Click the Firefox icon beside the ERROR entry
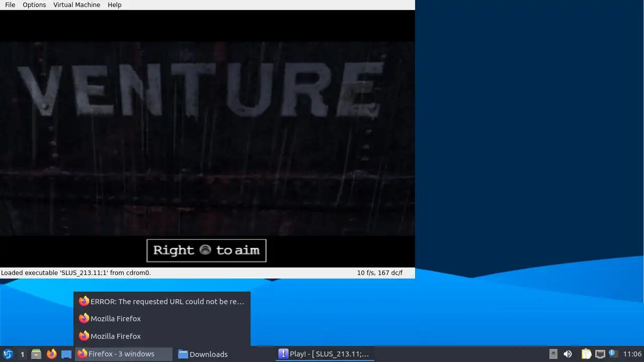 point(84,301)
